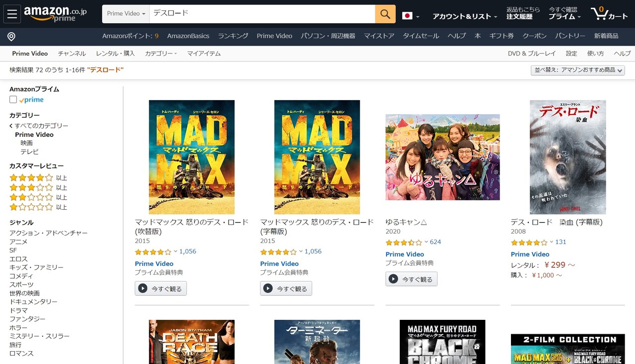635x364 pixels.
Task: Expand rating breakdown for デス・ロード 染血
Action: [x=552, y=242]
